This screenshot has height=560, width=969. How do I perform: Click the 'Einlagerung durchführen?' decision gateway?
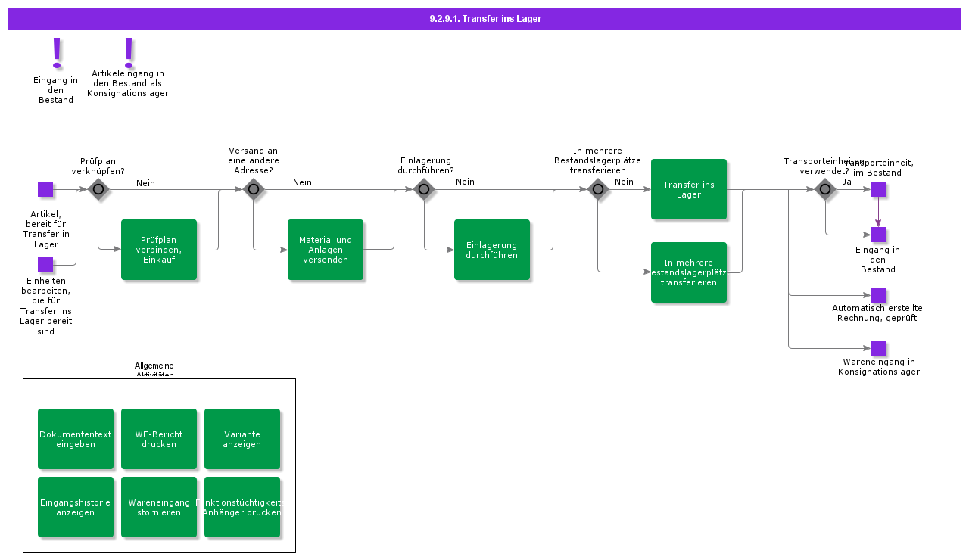424,189
